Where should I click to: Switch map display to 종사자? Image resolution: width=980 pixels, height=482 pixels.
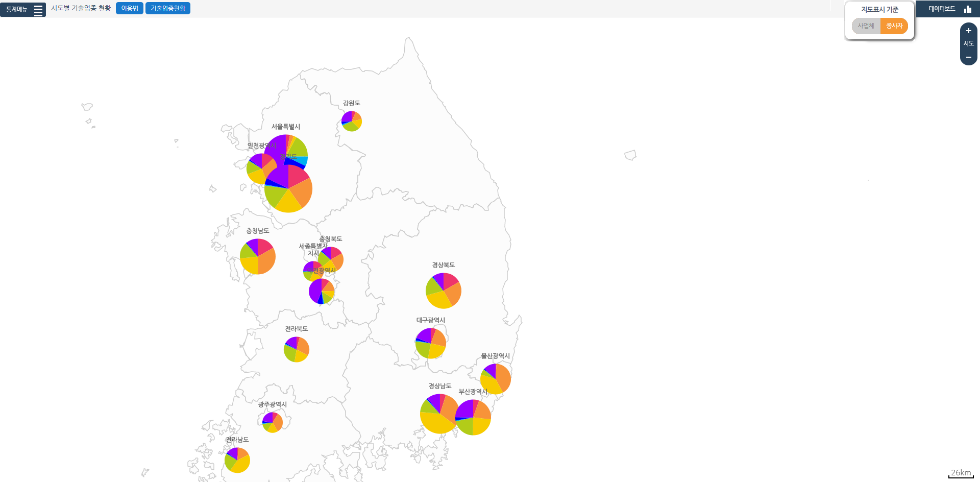pyautogui.click(x=894, y=26)
